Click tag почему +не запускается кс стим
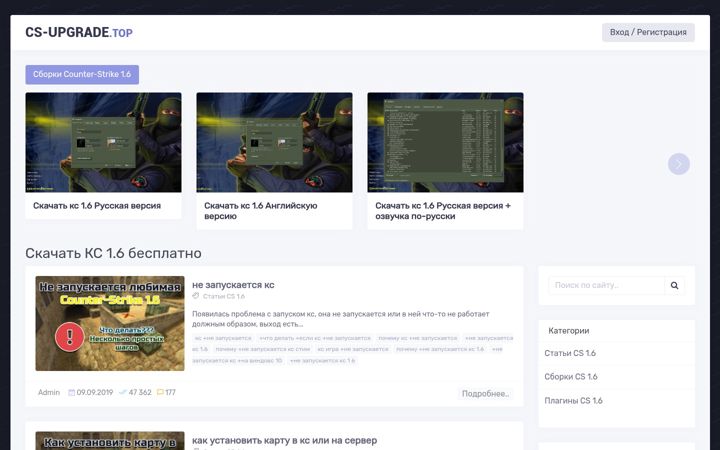This screenshot has height=450, width=720. [x=263, y=349]
